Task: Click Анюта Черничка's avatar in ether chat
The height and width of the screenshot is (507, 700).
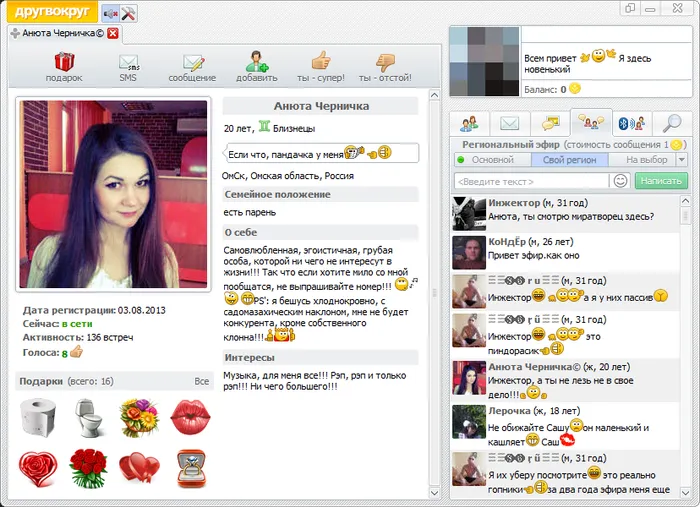Action: [469, 378]
